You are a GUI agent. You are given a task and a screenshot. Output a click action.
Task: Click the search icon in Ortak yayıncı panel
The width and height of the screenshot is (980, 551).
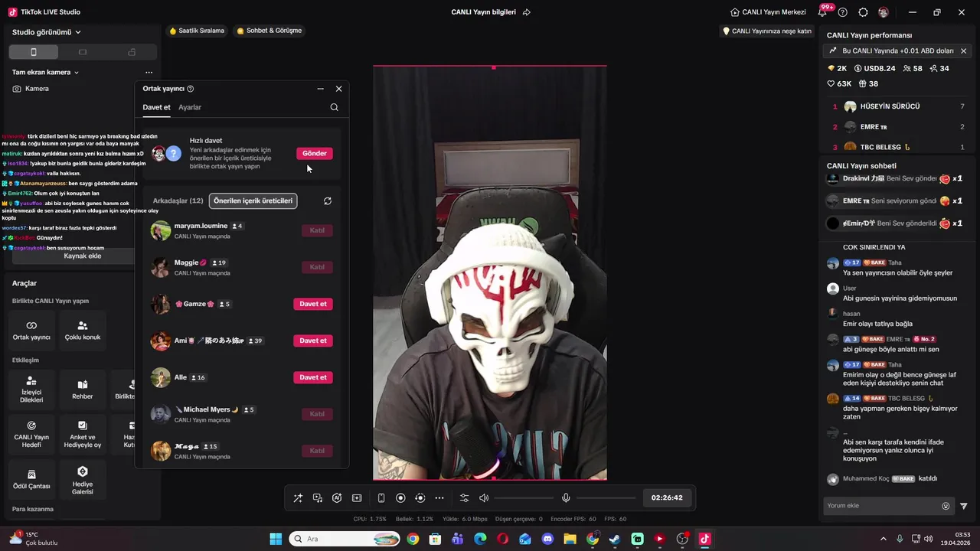tap(334, 107)
